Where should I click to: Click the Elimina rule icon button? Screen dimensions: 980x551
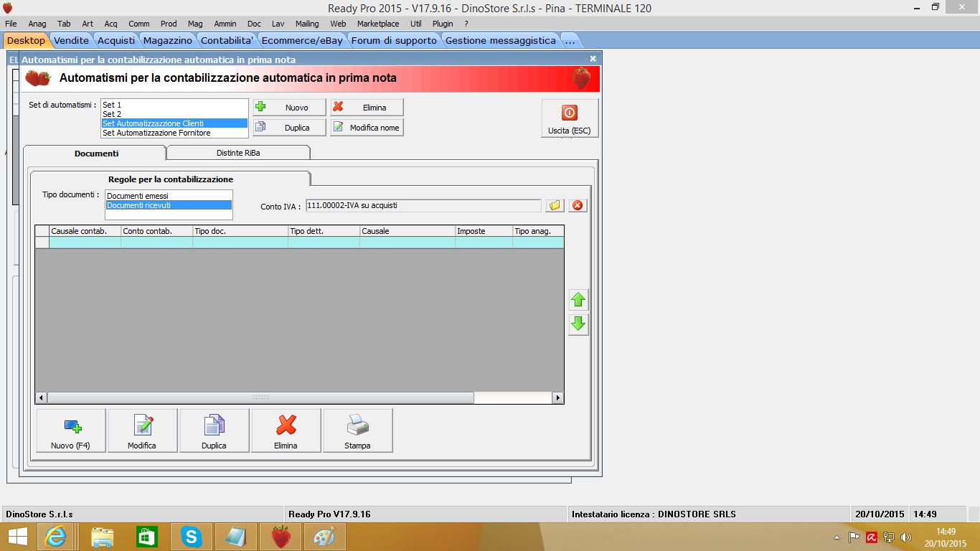[x=286, y=430]
